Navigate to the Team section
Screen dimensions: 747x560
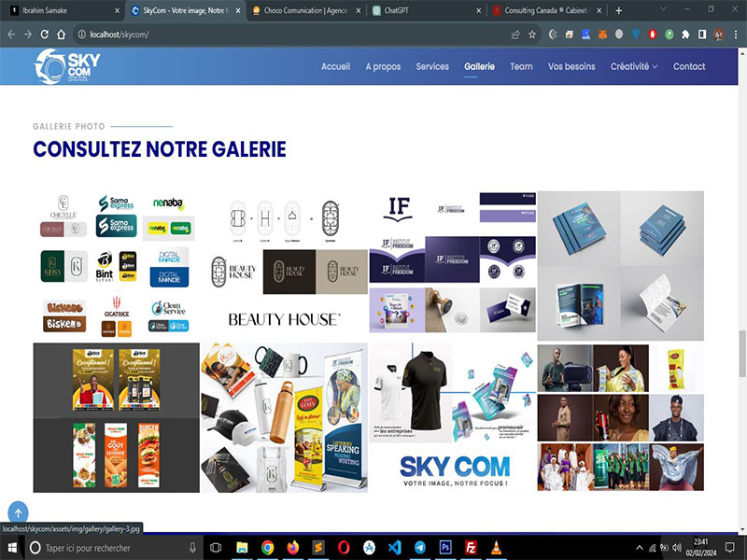(x=521, y=66)
